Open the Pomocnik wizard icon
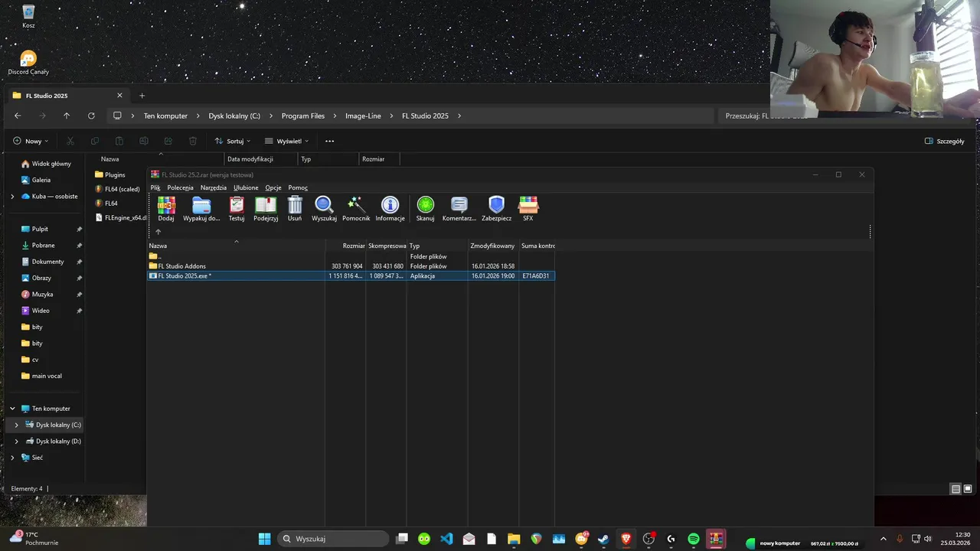This screenshot has height=551, width=980. [356, 208]
